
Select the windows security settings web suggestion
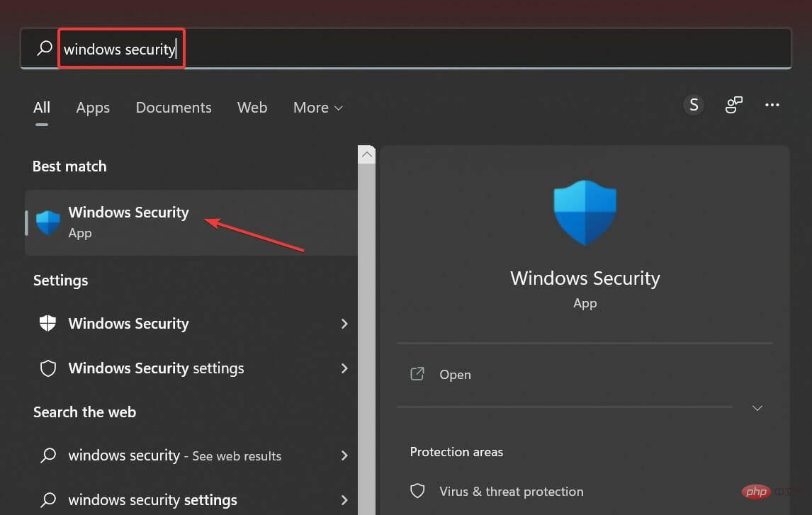tap(152, 499)
